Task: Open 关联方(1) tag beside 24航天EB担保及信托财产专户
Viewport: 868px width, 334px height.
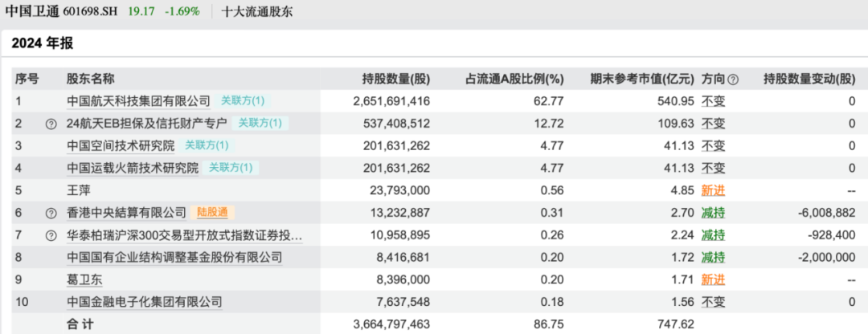Action: point(260,124)
